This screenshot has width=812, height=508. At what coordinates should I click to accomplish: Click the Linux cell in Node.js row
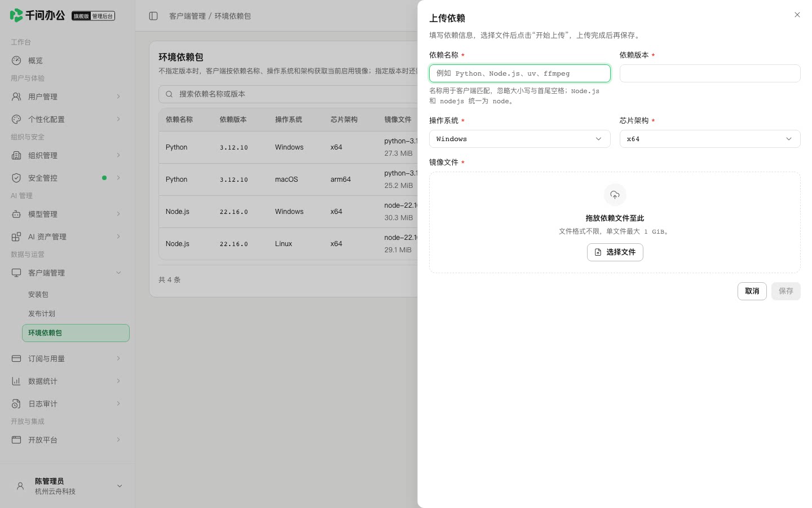(284, 244)
